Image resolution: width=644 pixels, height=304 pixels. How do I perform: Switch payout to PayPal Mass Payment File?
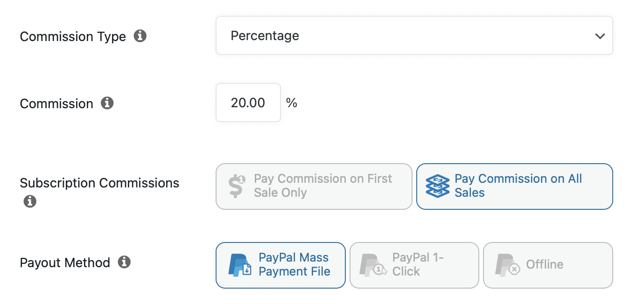[x=280, y=265]
